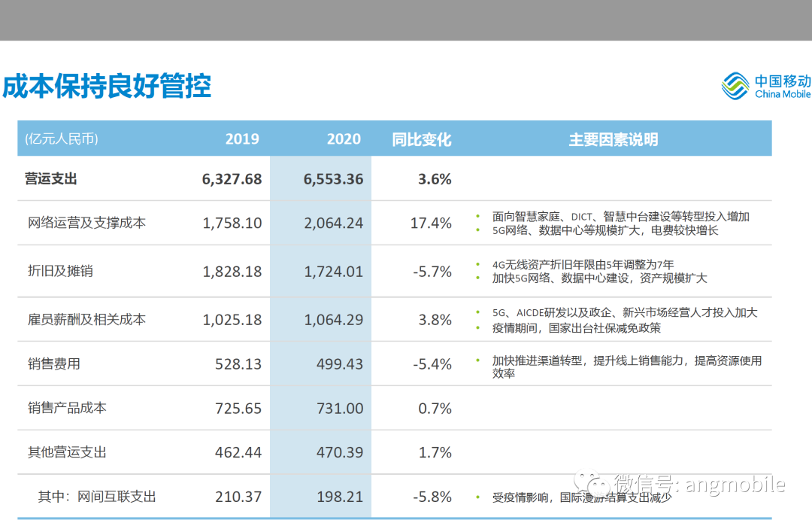Screen dimensions: 812x523
Task: Select the 雇员薪酬及相关成本 row label
Action: click(87, 319)
